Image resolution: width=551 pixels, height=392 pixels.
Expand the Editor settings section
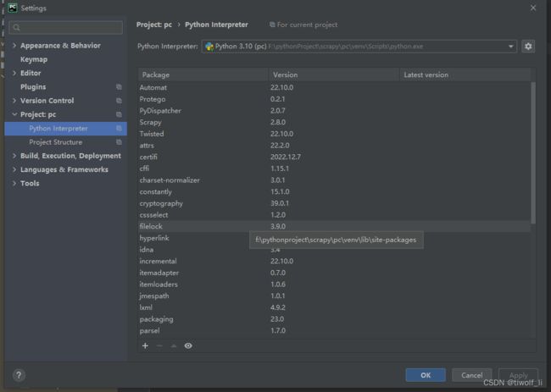[14, 73]
